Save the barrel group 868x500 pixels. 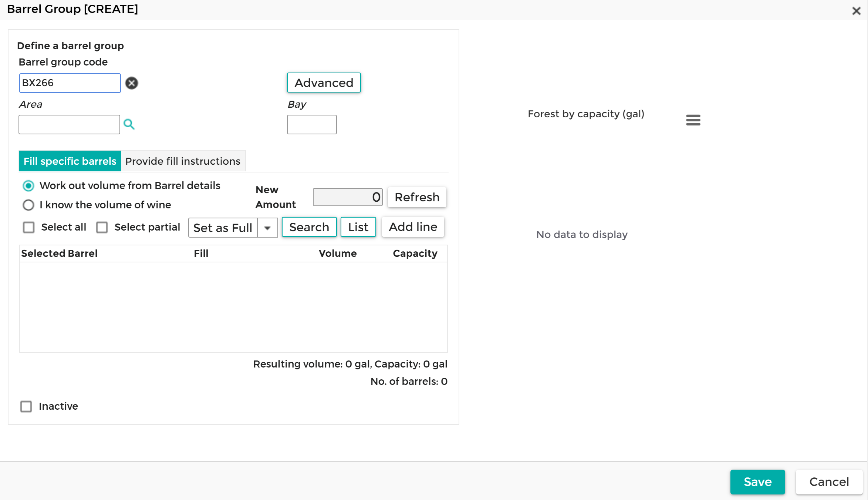pos(757,481)
